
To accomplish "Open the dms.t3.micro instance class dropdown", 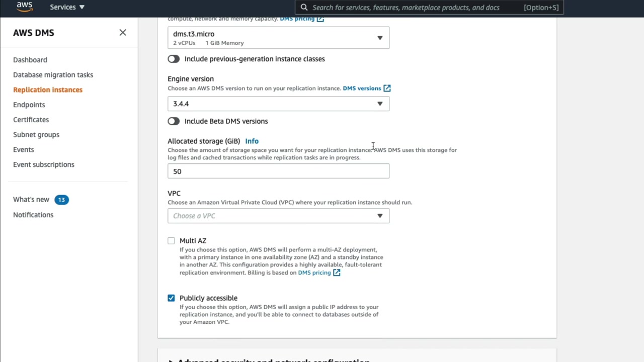I will click(x=278, y=38).
